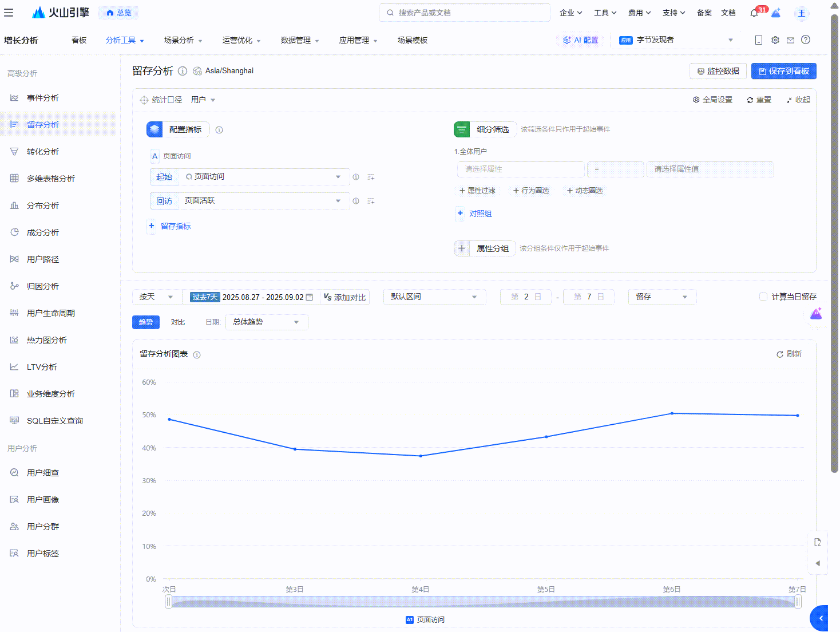Open the 默认区间 interval dropdown
This screenshot has height=632, width=840.
[434, 297]
